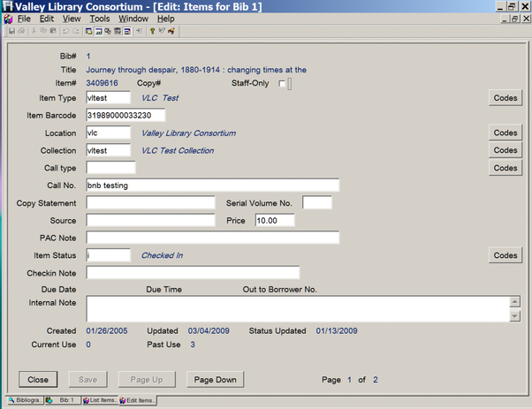Click the Copy Statement input field
Screen dimensions: 532x409
(x=150, y=203)
